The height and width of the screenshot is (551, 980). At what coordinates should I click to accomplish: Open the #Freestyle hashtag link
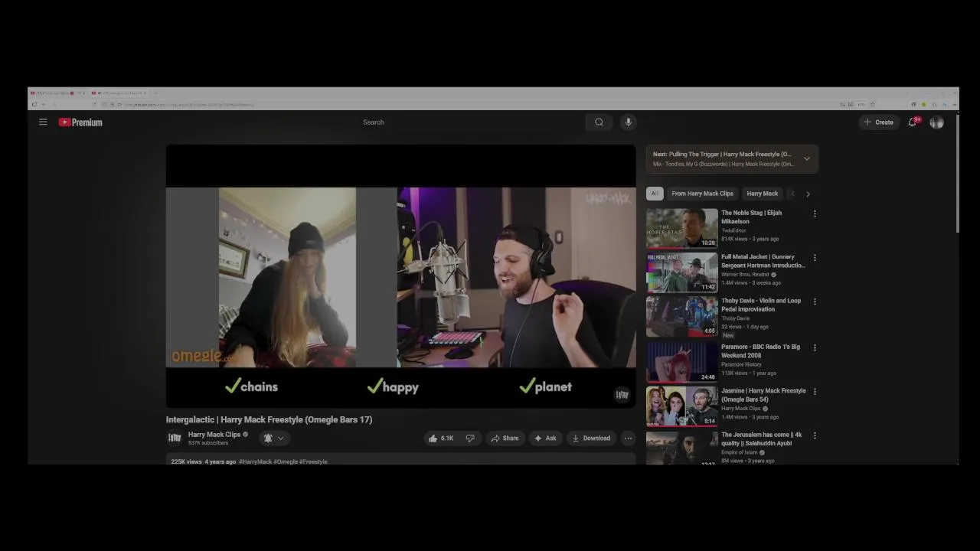(x=313, y=461)
